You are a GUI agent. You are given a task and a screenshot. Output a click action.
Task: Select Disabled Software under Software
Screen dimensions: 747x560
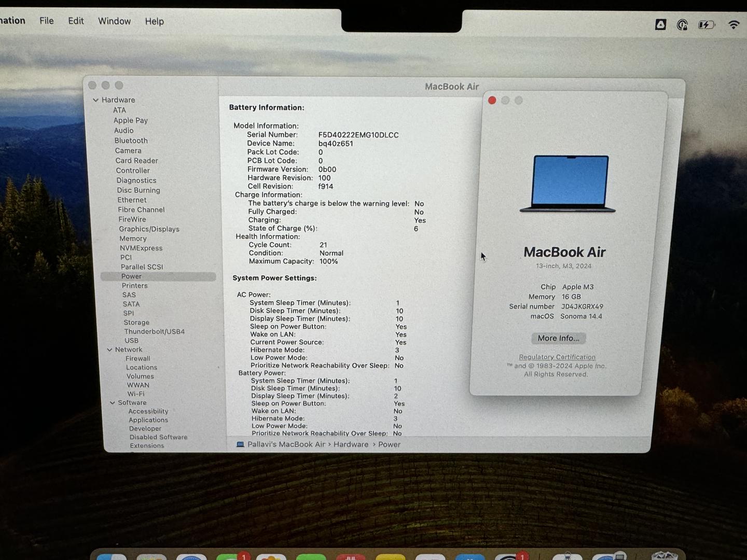[x=159, y=438]
